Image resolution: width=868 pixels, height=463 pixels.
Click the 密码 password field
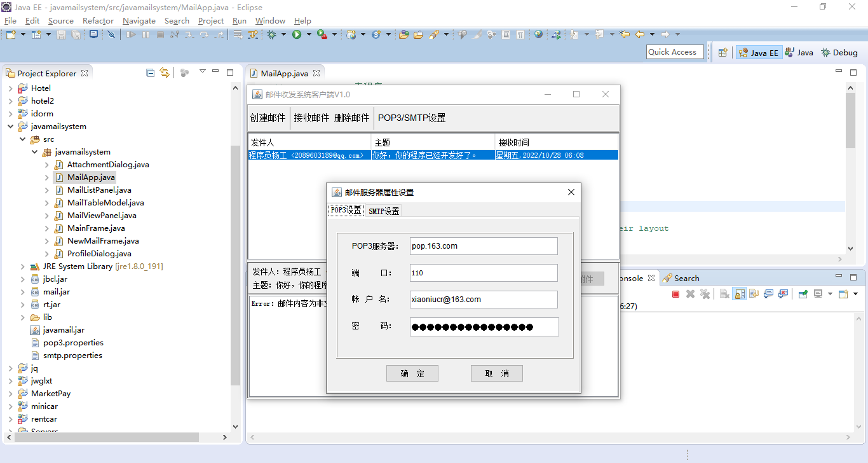tap(484, 327)
